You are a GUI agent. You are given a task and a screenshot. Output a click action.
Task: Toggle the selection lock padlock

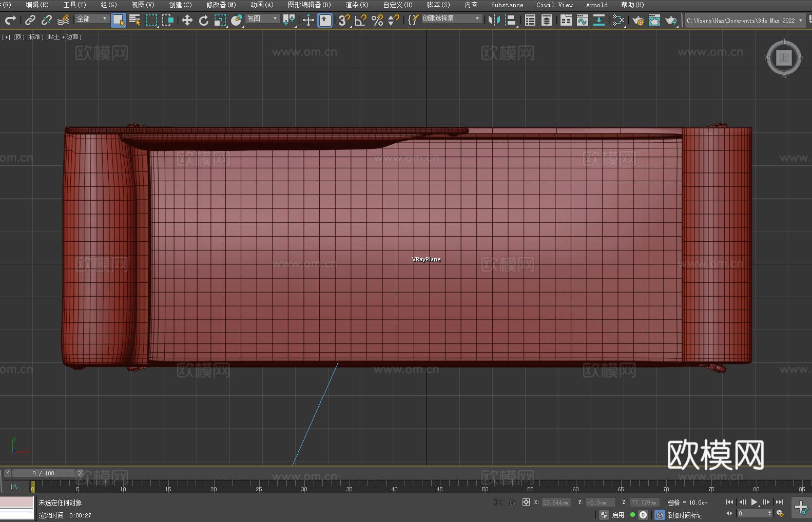coord(512,502)
